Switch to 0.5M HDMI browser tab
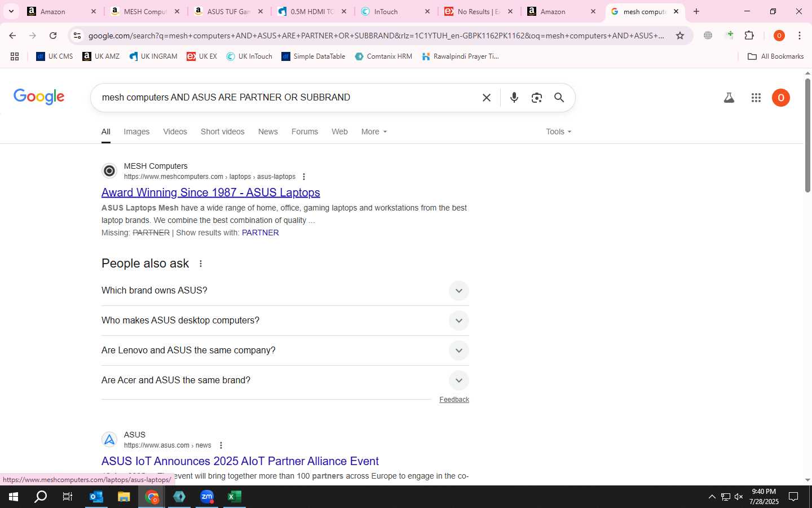Image resolution: width=812 pixels, height=508 pixels. click(312, 11)
